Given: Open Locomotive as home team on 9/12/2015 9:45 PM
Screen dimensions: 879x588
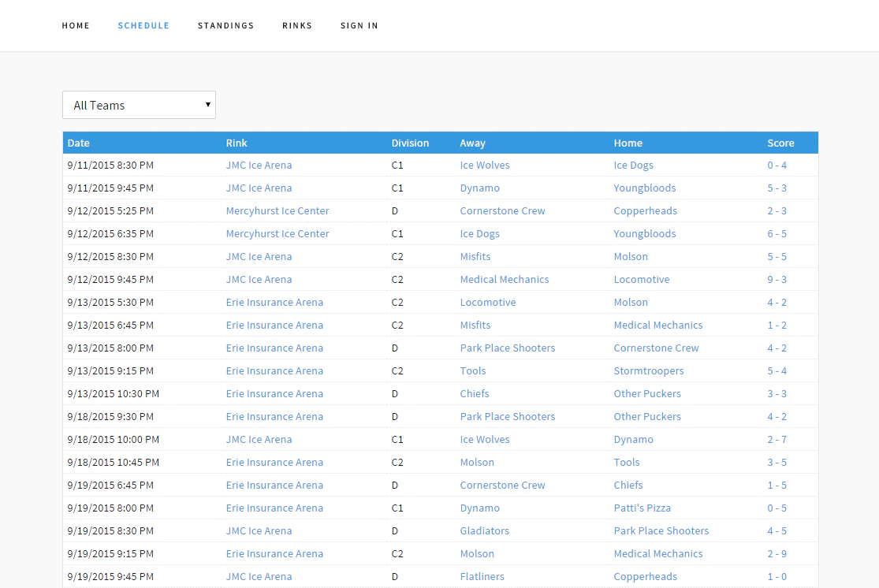Looking at the screenshot, I should pos(642,279).
